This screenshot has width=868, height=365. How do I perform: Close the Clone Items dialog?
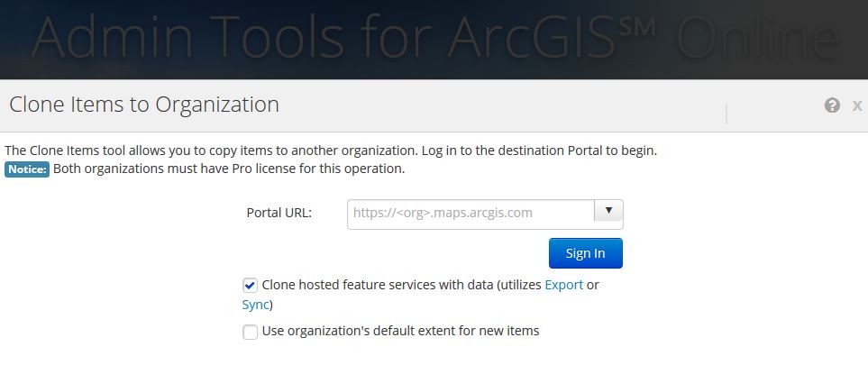857,105
